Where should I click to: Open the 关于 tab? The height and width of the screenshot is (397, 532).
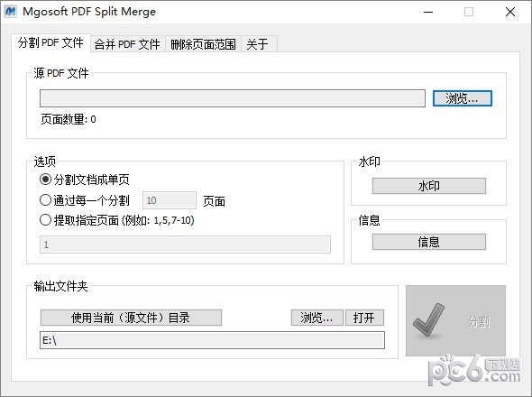click(259, 44)
